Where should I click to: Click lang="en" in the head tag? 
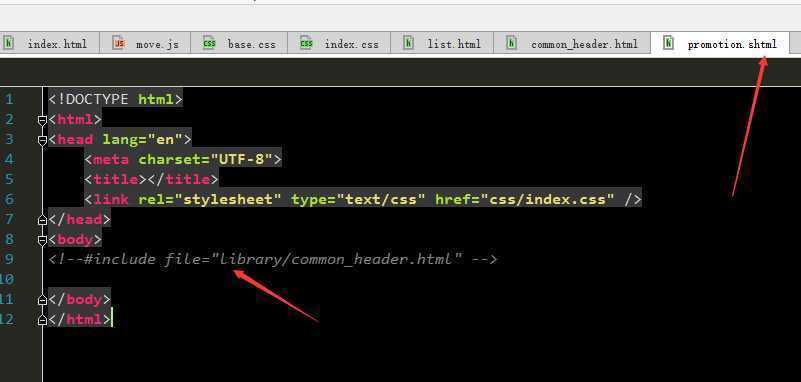142,139
